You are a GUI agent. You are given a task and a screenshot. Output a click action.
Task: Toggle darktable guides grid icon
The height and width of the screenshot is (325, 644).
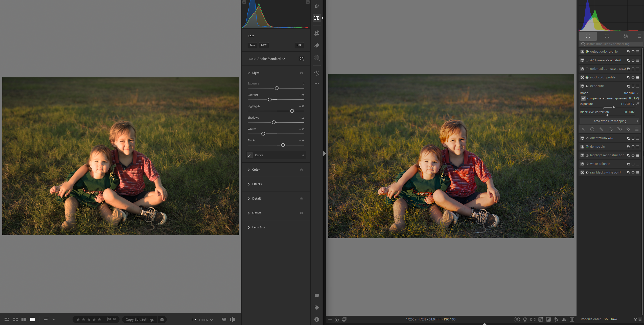pyautogui.click(x=572, y=319)
